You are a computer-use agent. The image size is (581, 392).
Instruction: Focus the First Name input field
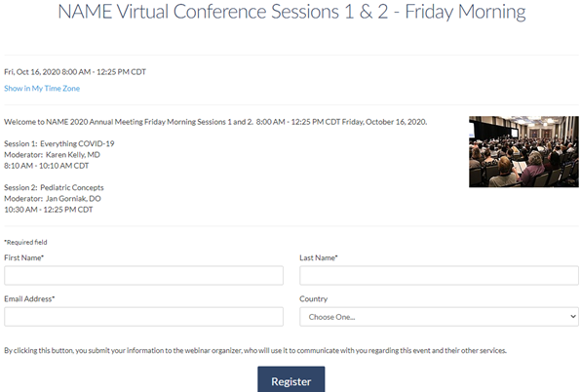pos(143,275)
